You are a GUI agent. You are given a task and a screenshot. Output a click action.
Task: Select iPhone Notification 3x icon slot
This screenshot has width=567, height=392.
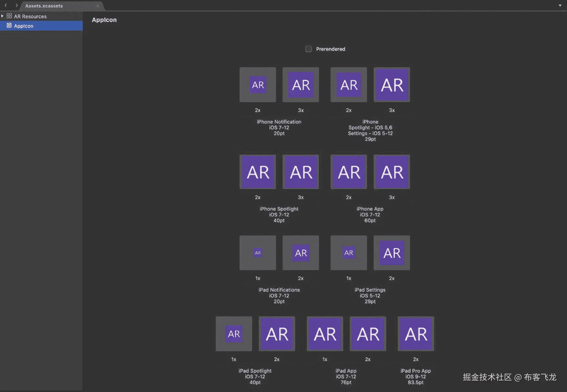pos(301,85)
